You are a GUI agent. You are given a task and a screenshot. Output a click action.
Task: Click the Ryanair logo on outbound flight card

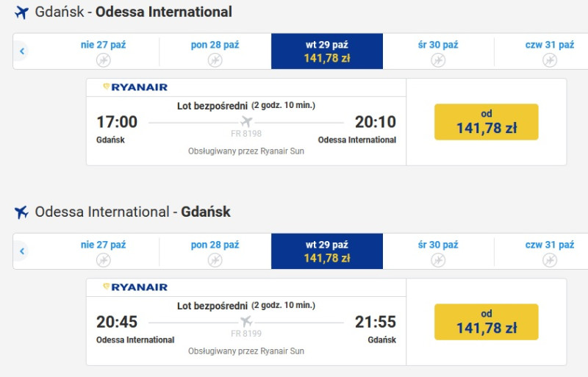[135, 87]
